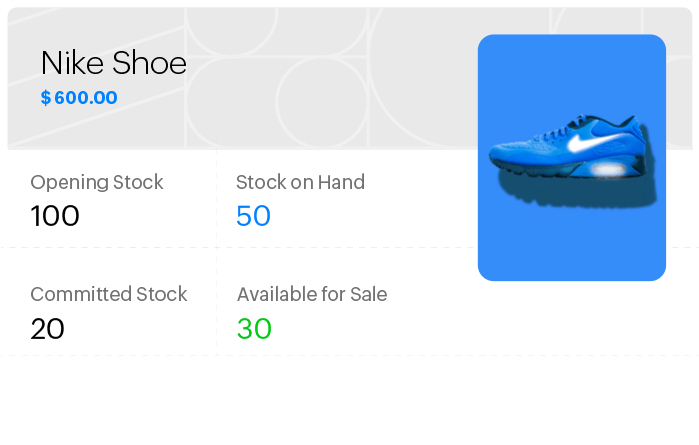Click the committed stock value 20
Image resolution: width=699 pixels, height=445 pixels.
47,328
